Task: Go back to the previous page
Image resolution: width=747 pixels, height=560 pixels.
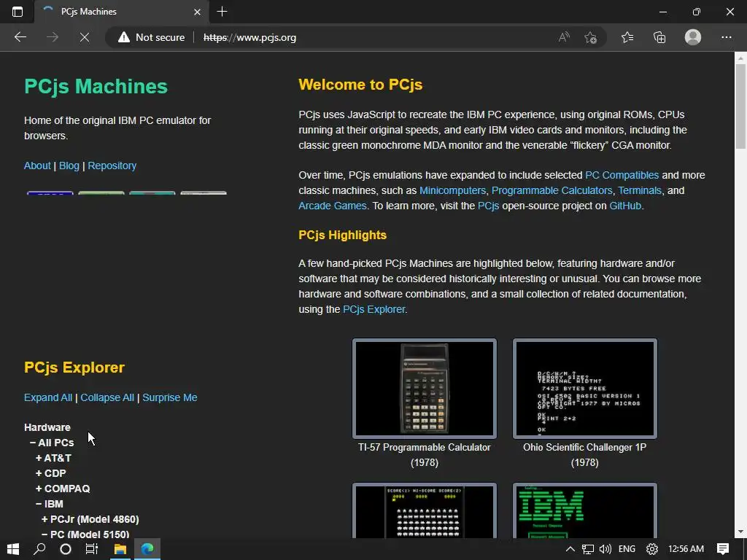Action: (x=20, y=37)
